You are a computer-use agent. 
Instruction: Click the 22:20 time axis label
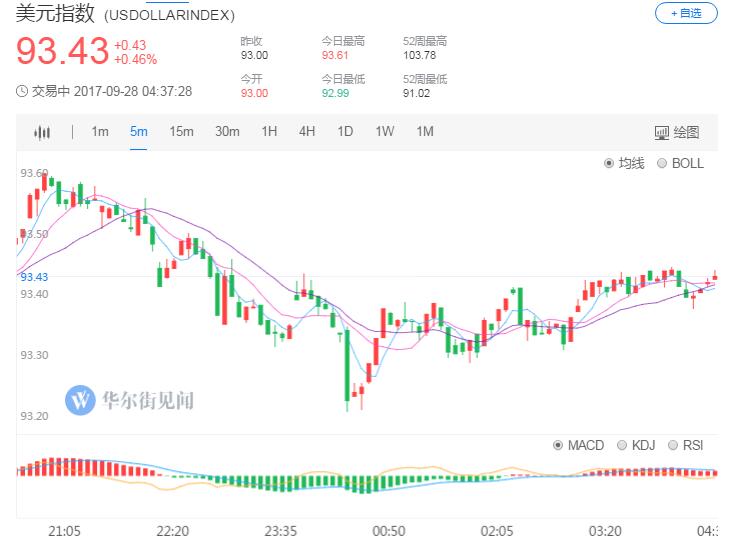(172, 531)
